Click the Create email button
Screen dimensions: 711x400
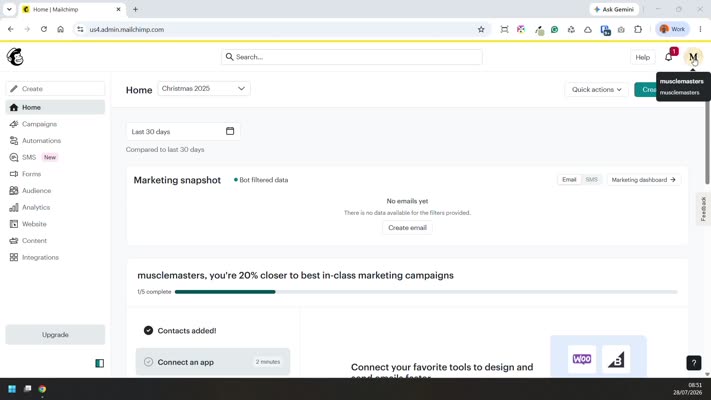[x=407, y=228]
